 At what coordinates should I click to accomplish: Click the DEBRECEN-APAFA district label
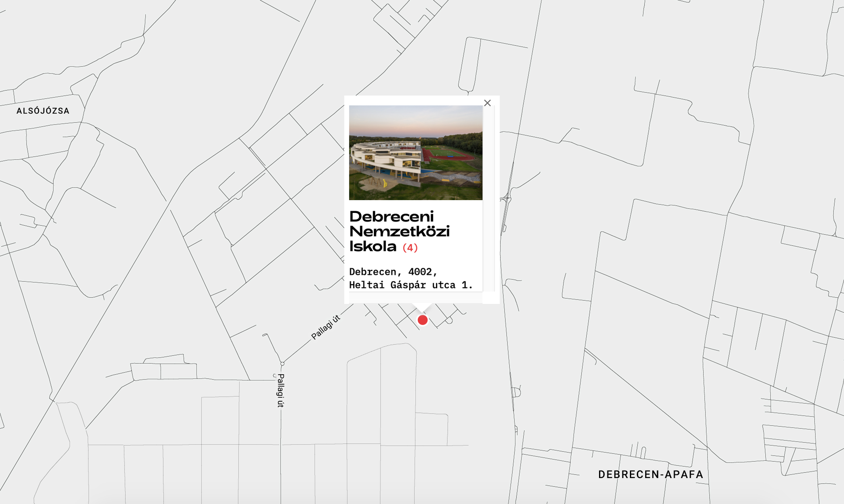point(650,475)
